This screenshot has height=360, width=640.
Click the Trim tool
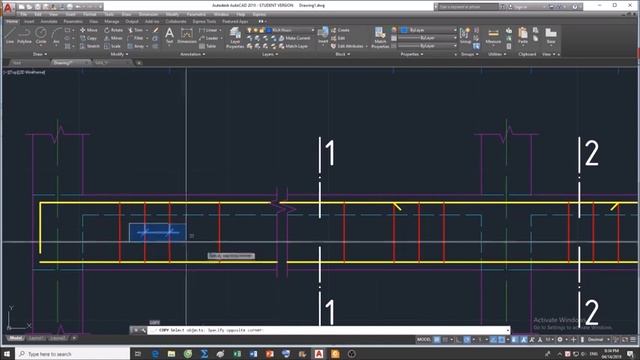(136, 30)
